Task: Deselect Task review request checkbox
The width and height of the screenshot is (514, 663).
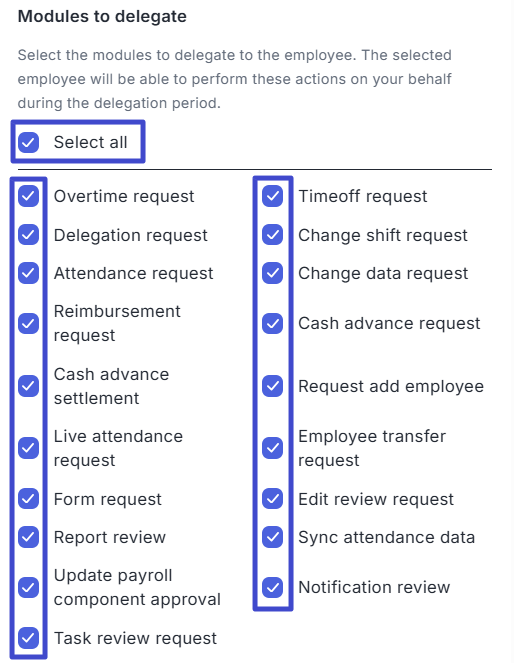Action: pyautogui.click(x=28, y=638)
